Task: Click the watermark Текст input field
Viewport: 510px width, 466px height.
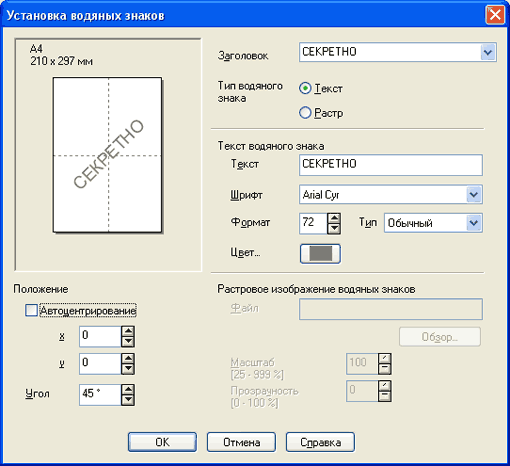Action: point(391,165)
